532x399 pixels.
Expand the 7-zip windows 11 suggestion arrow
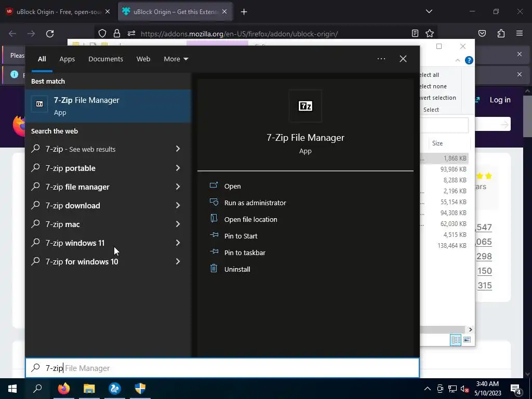(178, 243)
